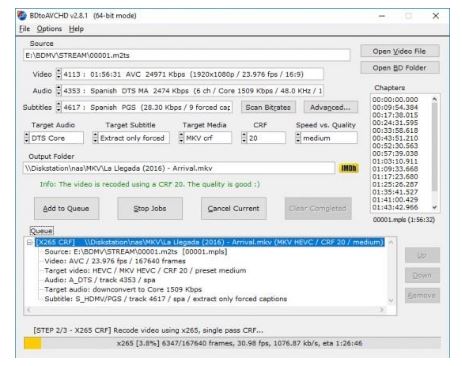Open the Advanced... settings
The height and width of the screenshot is (366, 462).
[x=330, y=107]
